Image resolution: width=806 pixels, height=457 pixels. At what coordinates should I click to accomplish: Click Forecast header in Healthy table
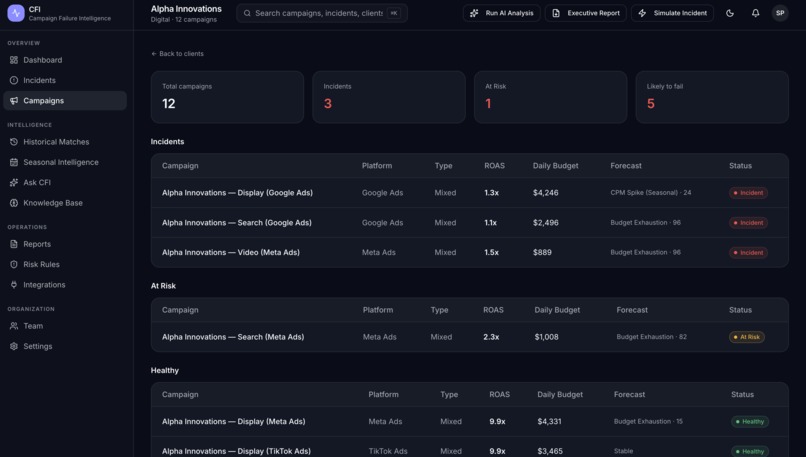tap(629, 394)
